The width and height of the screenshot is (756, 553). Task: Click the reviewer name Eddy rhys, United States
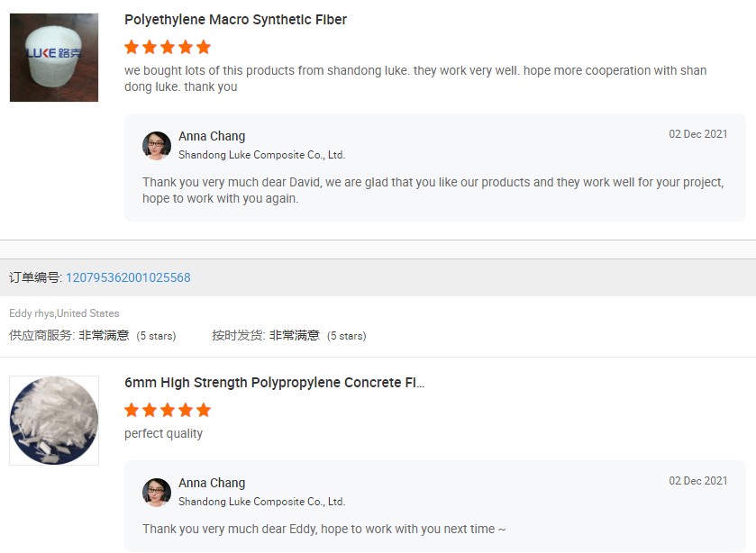pos(64,313)
